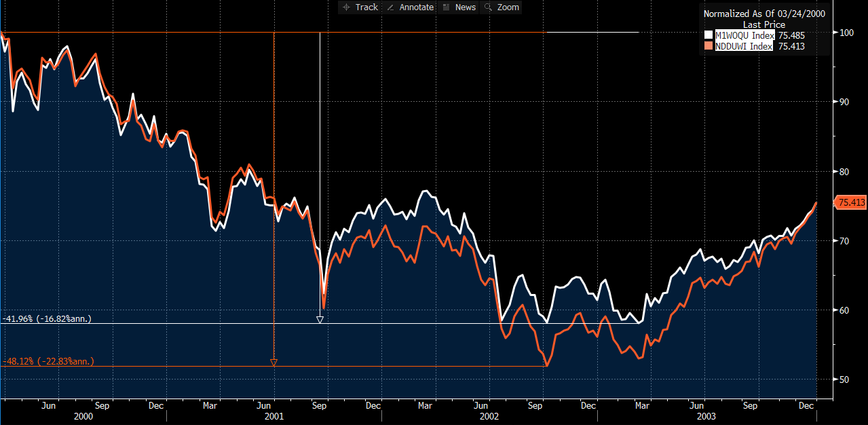Click the Last Price legend heading
Image resolution: width=868 pixels, height=425 pixels.
[x=763, y=24]
